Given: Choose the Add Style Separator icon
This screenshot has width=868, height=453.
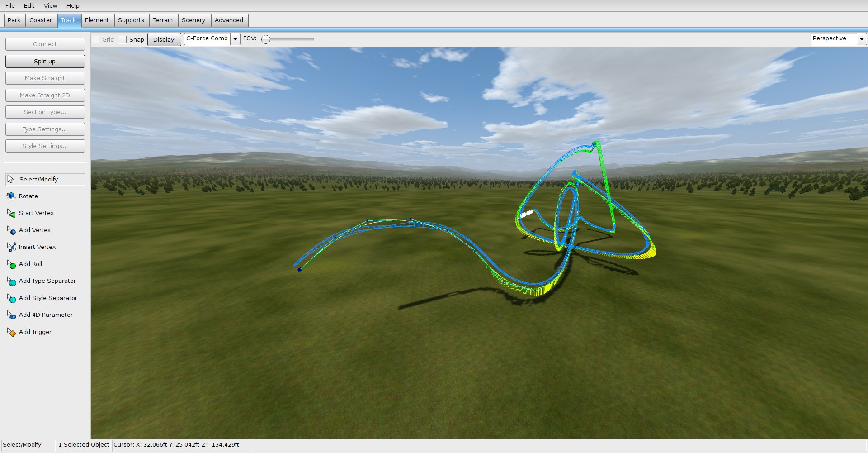Looking at the screenshot, I should (x=11, y=298).
